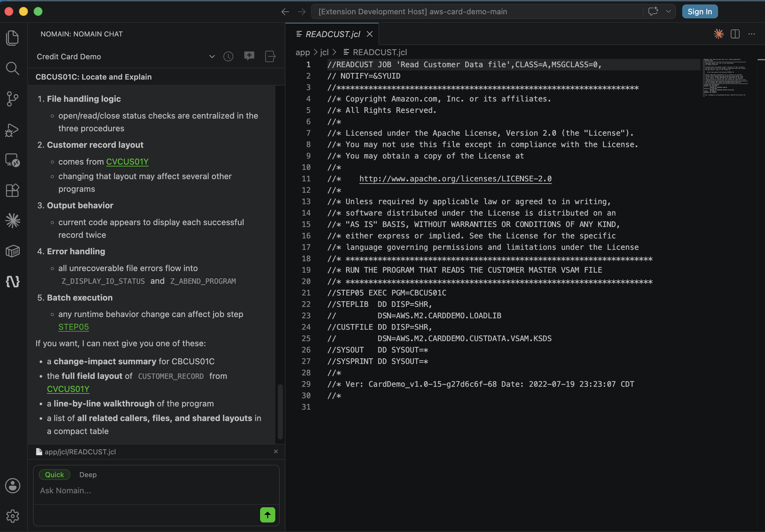Click the line '//SYSPRINT DD SYSOUT=*'
Image resolution: width=765 pixels, height=532 pixels.
377,361
